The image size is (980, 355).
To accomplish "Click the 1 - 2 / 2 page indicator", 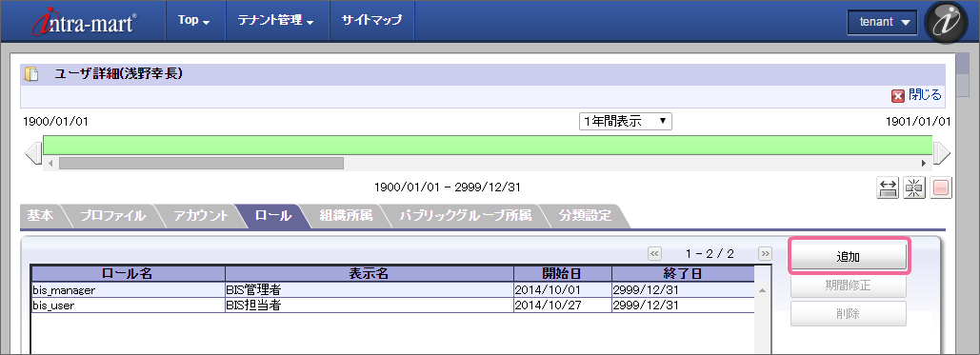I will (710, 254).
